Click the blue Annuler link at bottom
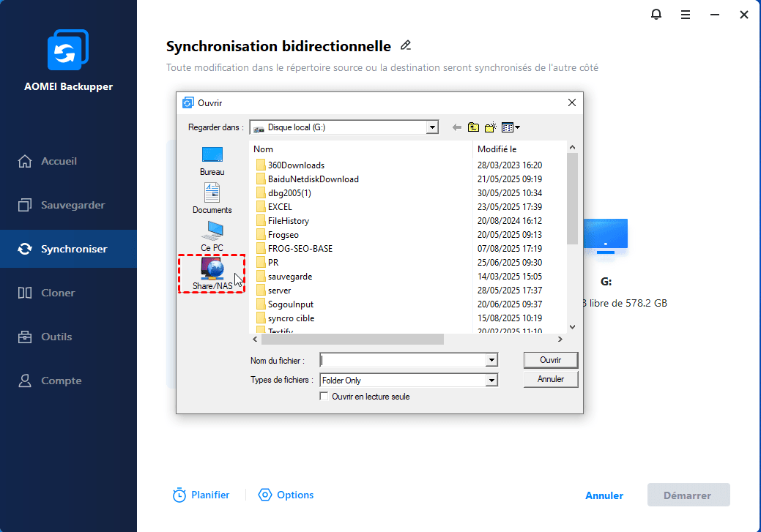Image resolution: width=761 pixels, height=532 pixels. pos(604,495)
